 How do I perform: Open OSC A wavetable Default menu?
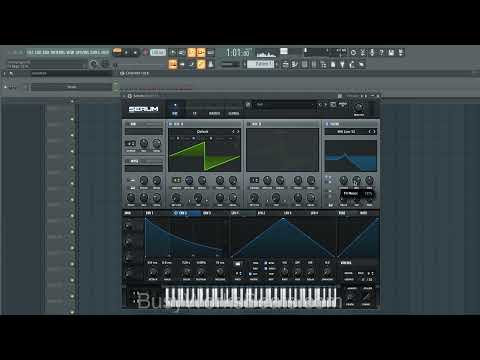pos(202,132)
